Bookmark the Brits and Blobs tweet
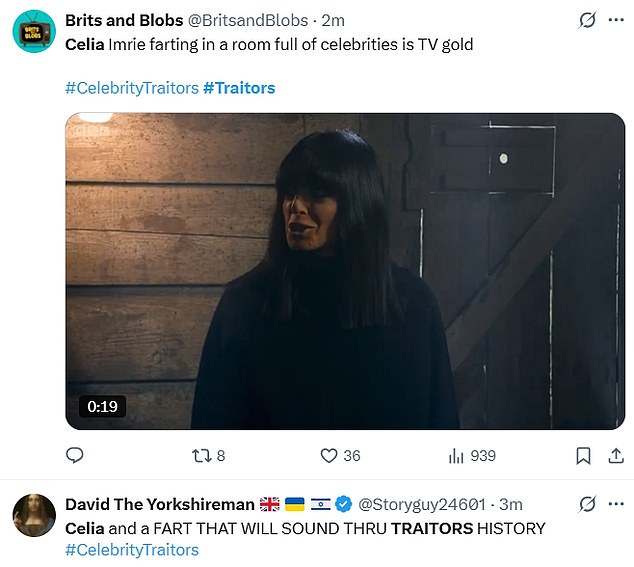The height and width of the screenshot is (567, 634). (x=583, y=455)
